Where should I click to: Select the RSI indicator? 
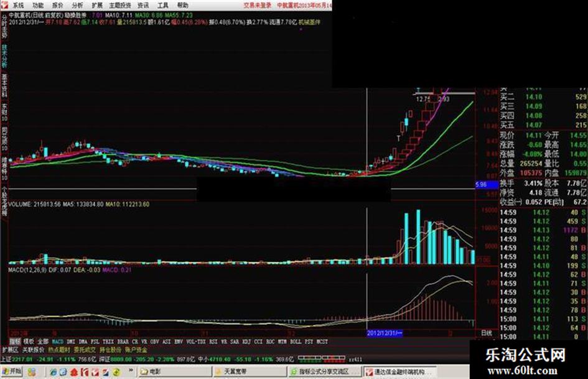tap(213, 342)
